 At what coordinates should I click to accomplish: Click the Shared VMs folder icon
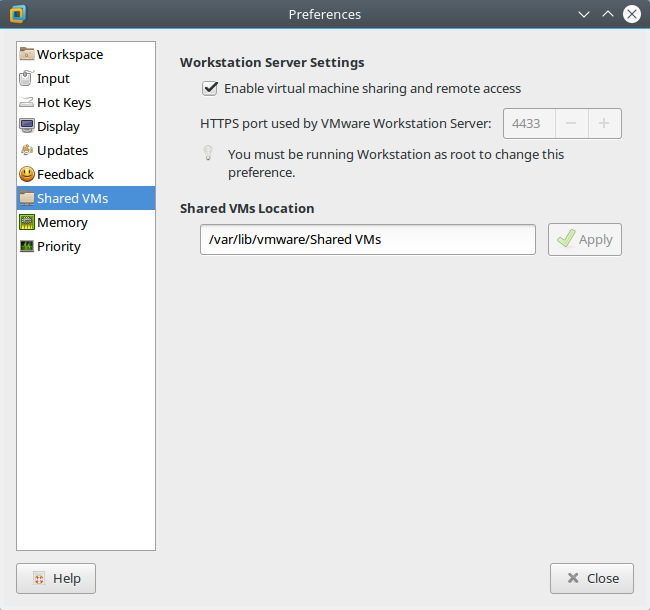pos(27,198)
